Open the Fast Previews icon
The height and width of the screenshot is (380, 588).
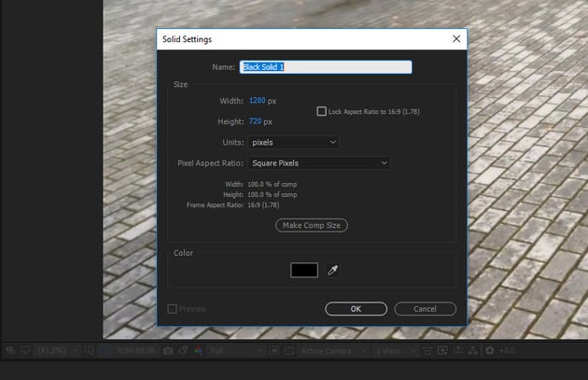443,351
